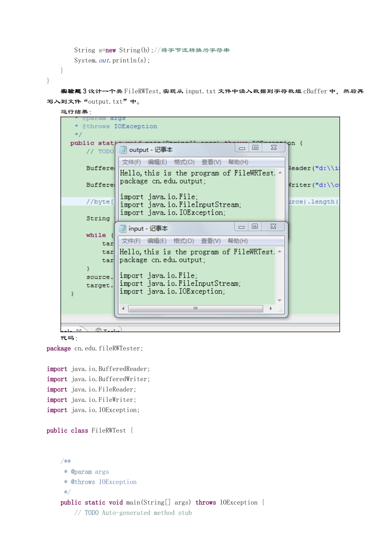
Task: Click 'public class FileRWTest {' line
Action: (90, 431)
